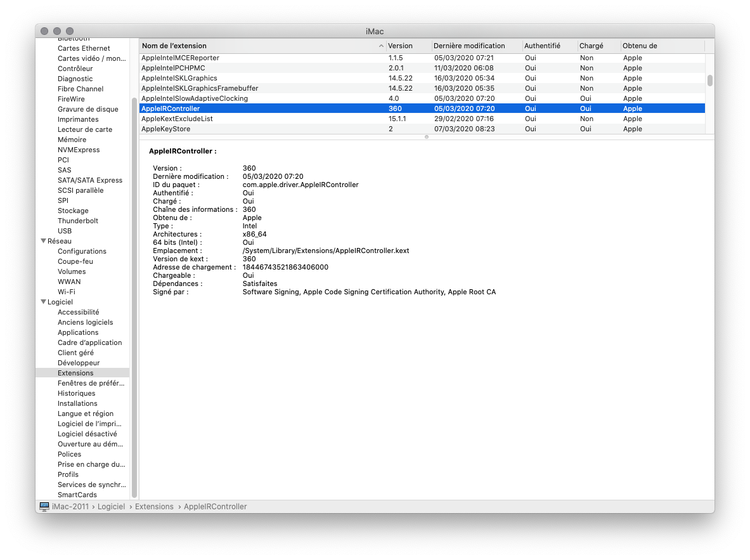
Task: Select Thunderbolt in sidebar
Action: [x=78, y=221]
